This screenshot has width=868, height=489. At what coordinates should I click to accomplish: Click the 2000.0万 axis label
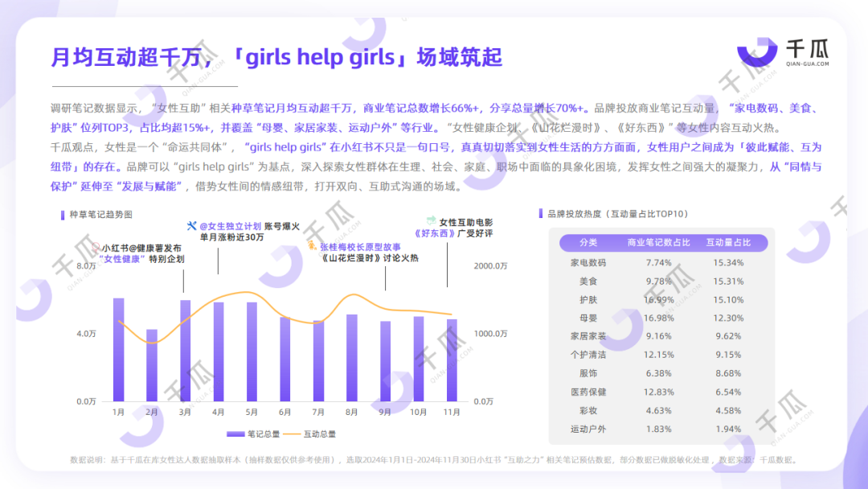(490, 266)
